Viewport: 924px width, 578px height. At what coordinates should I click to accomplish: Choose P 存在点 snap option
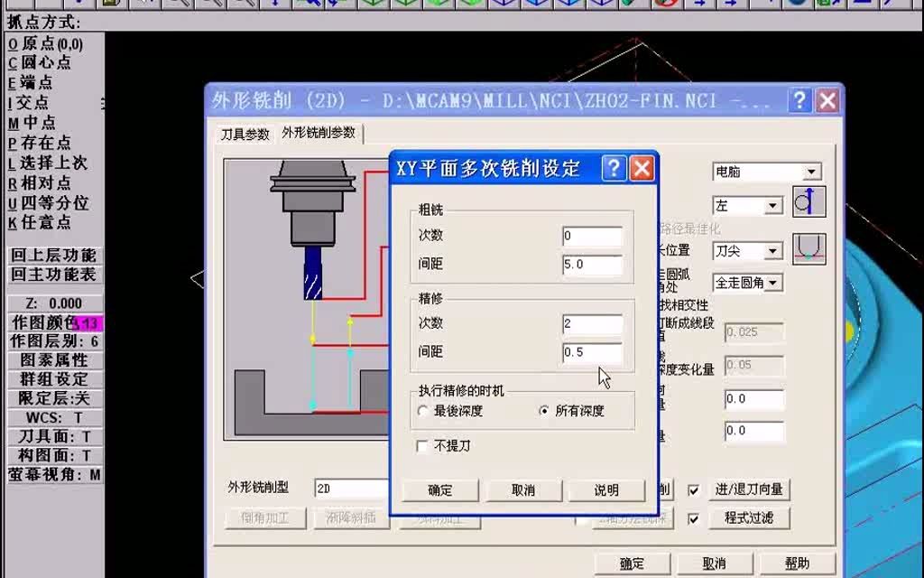(39, 143)
